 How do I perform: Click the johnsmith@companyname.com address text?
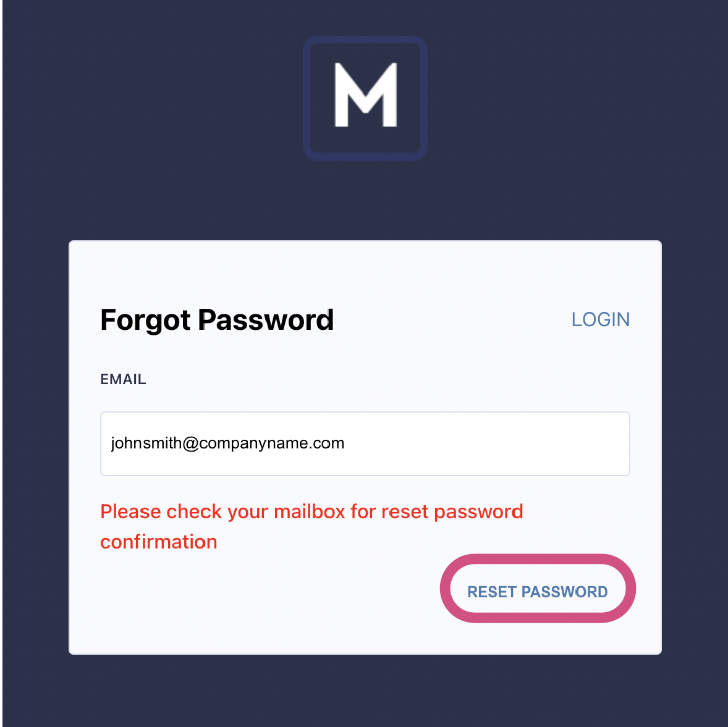pos(227,443)
